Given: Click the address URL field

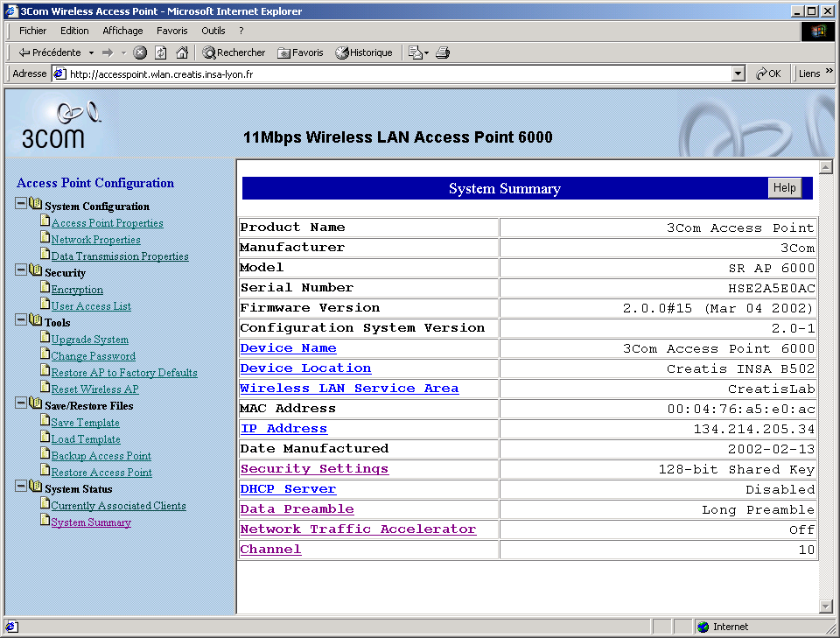Looking at the screenshot, I should tap(399, 74).
